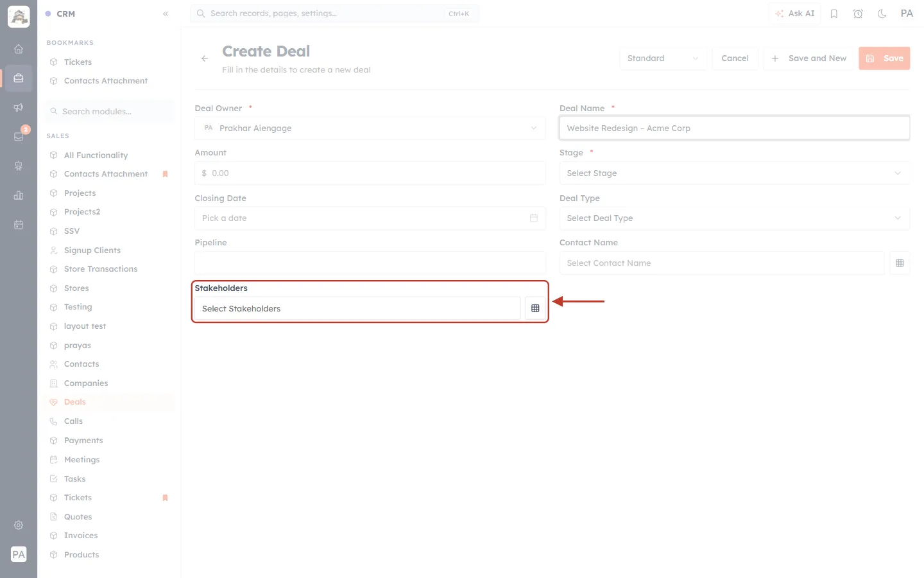Open the calendar icon in left rail

coord(19,225)
